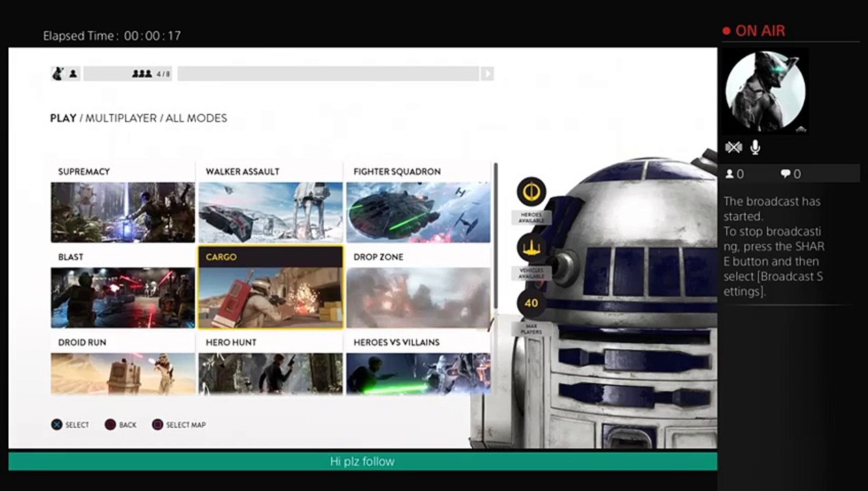Click the cross button SELECT prompt
868x491 pixels.
[70, 425]
